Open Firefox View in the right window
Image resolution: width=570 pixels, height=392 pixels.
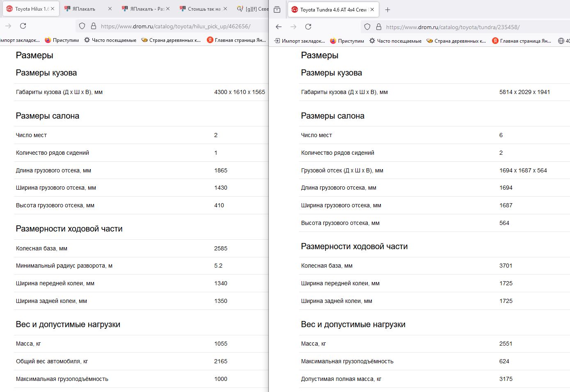277,9
